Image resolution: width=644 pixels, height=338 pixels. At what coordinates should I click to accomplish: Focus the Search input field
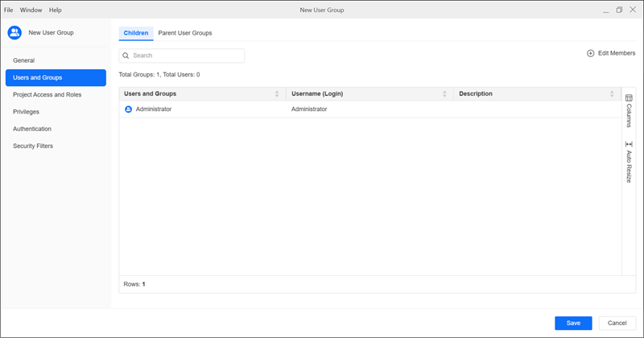tap(185, 56)
